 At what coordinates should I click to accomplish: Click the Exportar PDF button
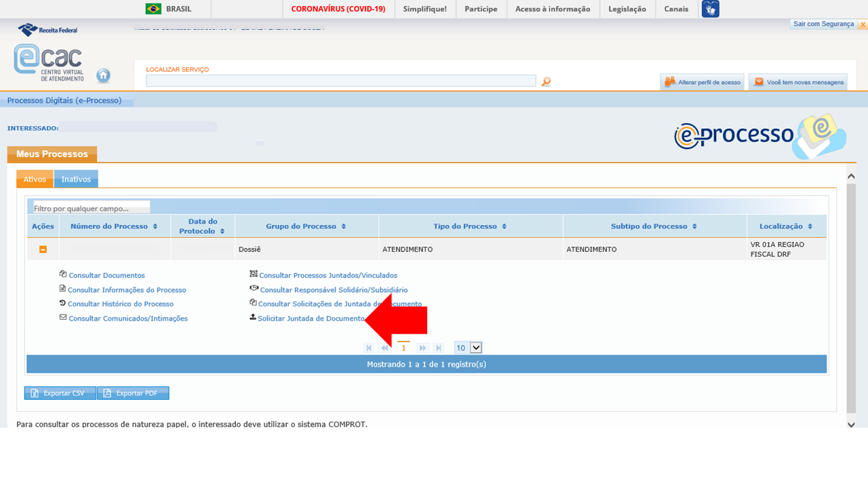(x=133, y=393)
